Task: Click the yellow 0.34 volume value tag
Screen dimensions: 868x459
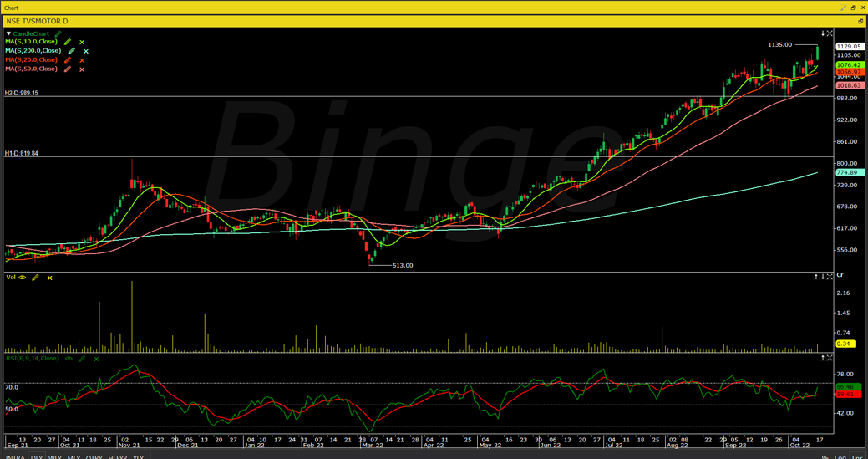Action: click(845, 344)
